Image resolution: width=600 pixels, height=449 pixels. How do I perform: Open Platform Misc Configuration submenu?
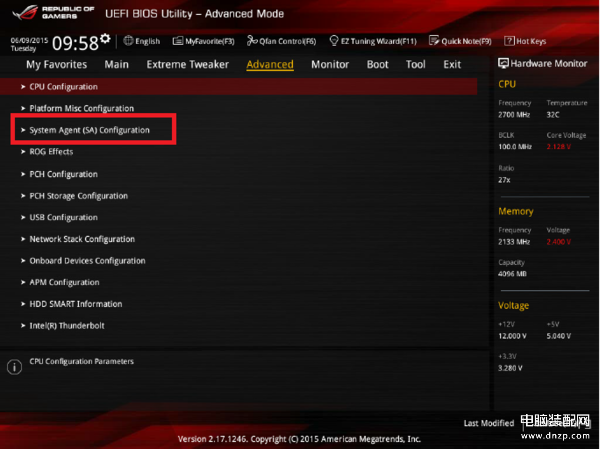coord(82,108)
